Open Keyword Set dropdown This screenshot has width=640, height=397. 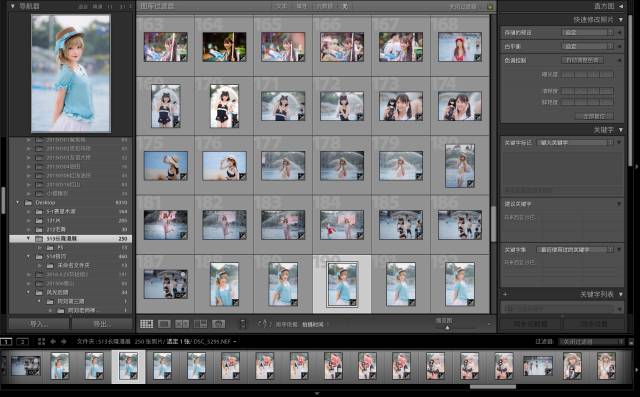(575, 250)
